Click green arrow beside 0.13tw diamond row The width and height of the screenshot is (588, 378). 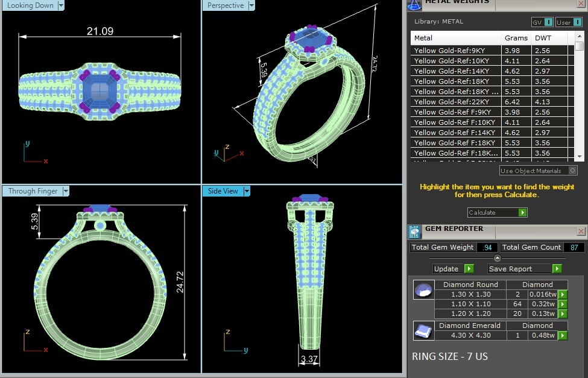click(563, 313)
